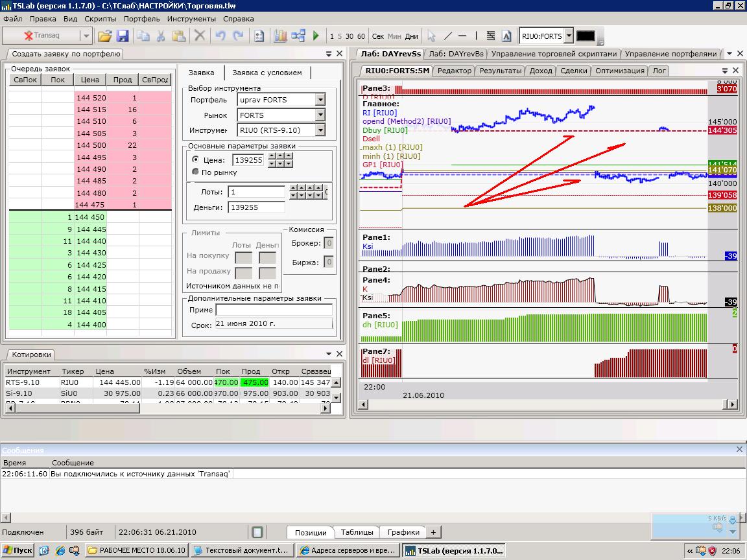This screenshot has height=560, width=747.
Task: Click the properties sheet toolbar icon
Action: [x=259, y=36]
